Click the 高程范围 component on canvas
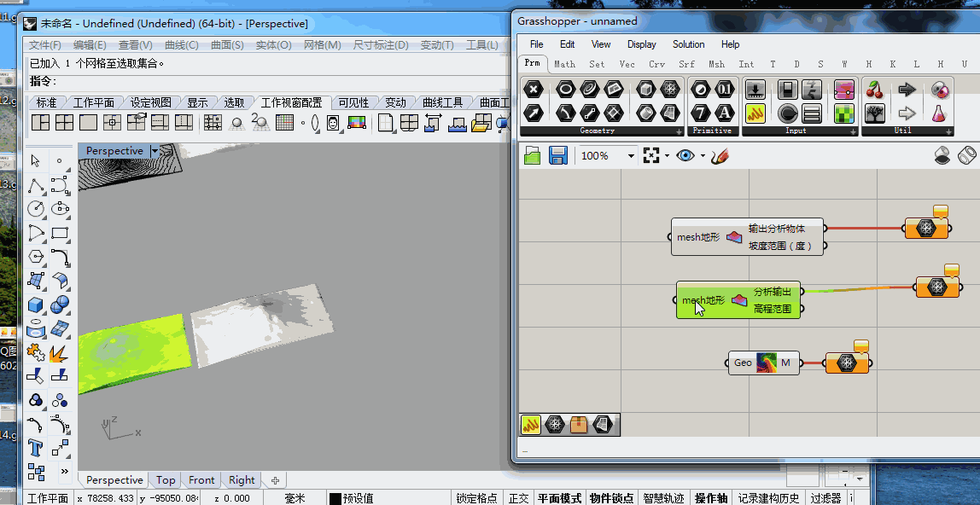The width and height of the screenshot is (980, 505). tap(738, 300)
